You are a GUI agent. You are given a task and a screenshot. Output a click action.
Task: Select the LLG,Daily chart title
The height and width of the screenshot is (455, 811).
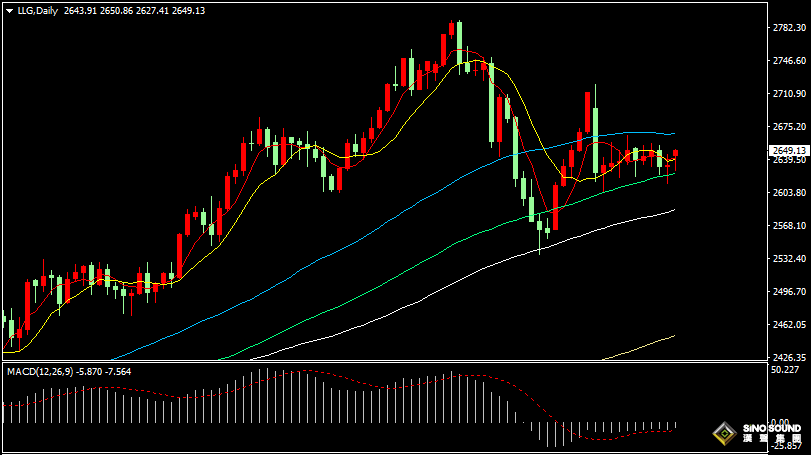[38, 11]
